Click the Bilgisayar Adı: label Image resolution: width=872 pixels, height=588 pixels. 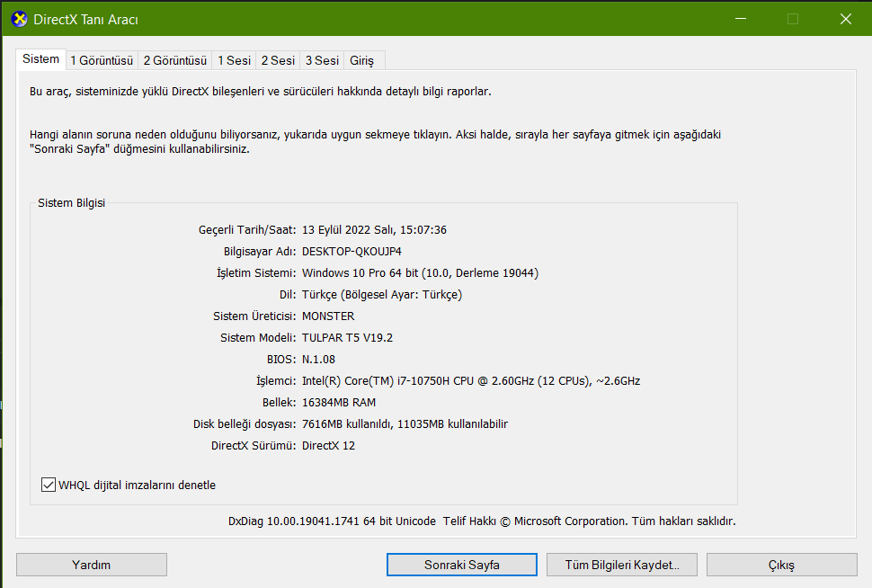tap(260, 252)
